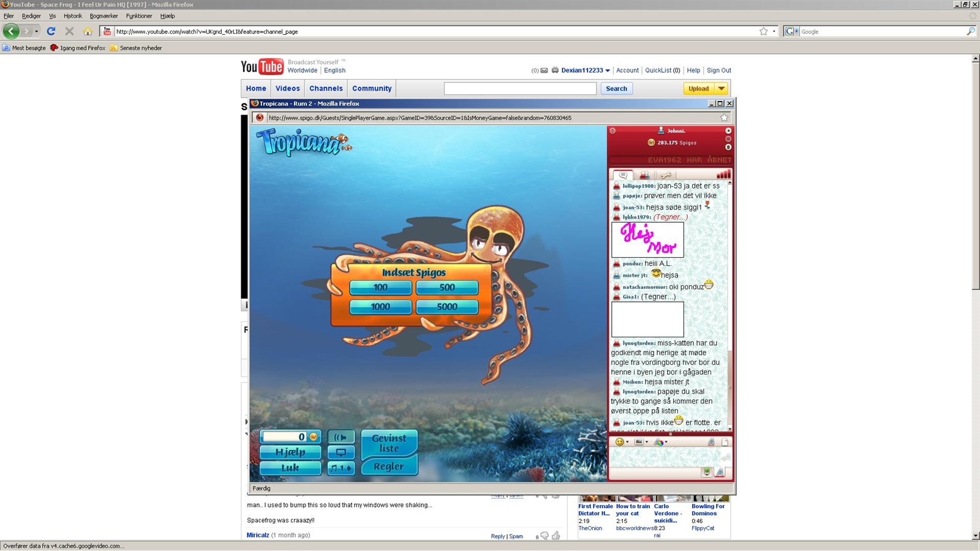Toggle fullscreen monitor button in game
This screenshot has height=551, width=980.
point(341,452)
